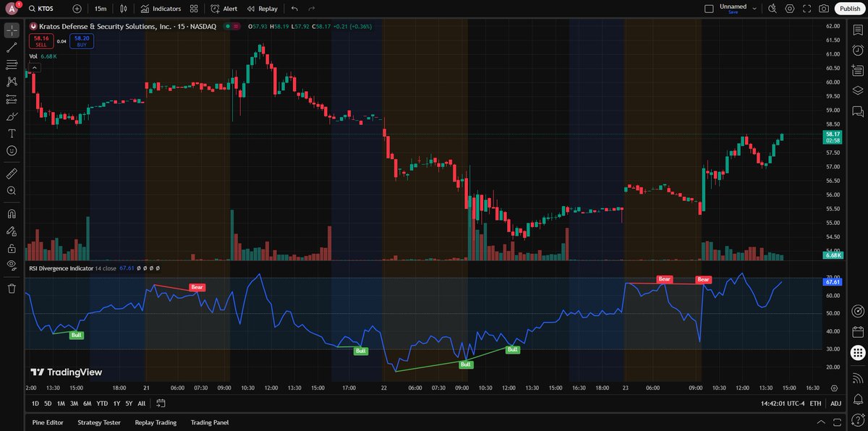The image size is (868, 431).
Task: Toggle stay in drawing mode
Action: [12, 231]
